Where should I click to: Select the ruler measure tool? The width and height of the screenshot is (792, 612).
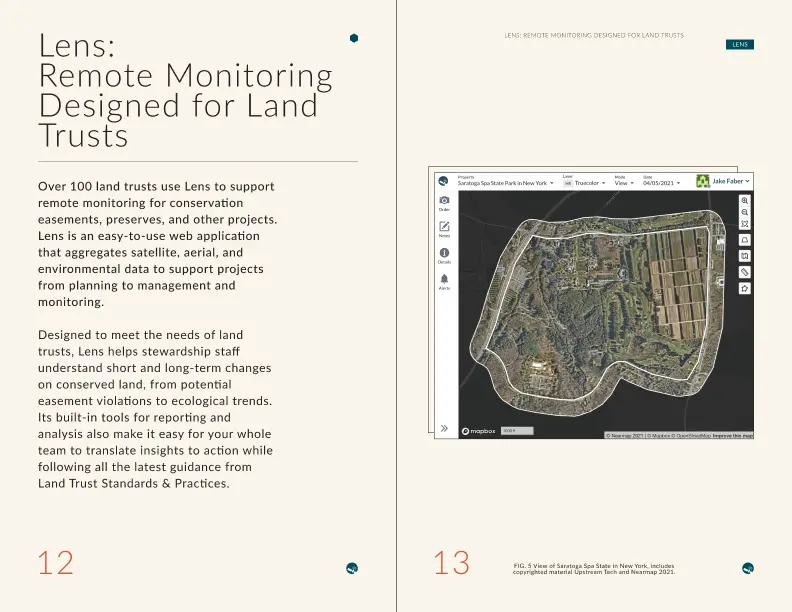[x=745, y=272]
